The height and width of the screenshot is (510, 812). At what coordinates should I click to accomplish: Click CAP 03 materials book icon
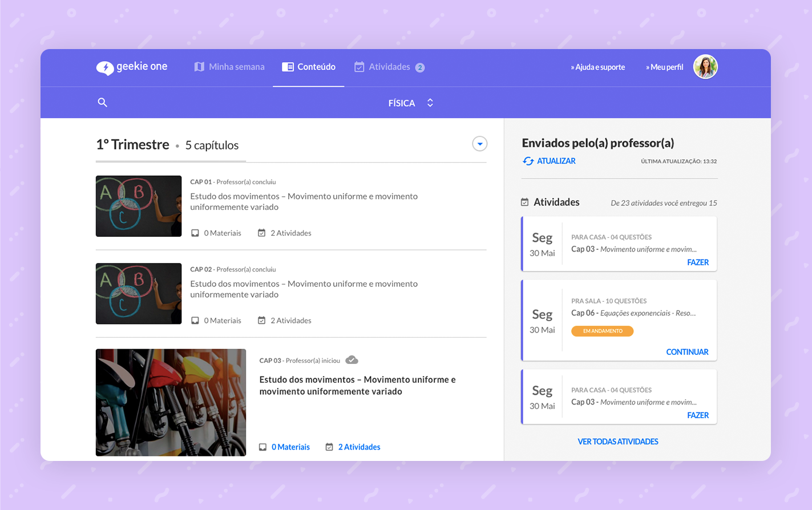[262, 447]
